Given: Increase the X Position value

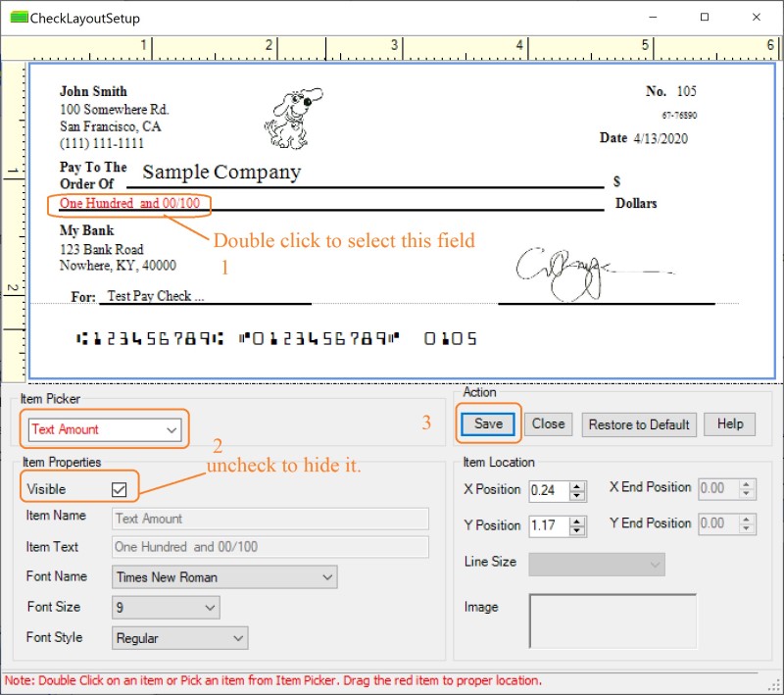Looking at the screenshot, I should tap(577, 484).
